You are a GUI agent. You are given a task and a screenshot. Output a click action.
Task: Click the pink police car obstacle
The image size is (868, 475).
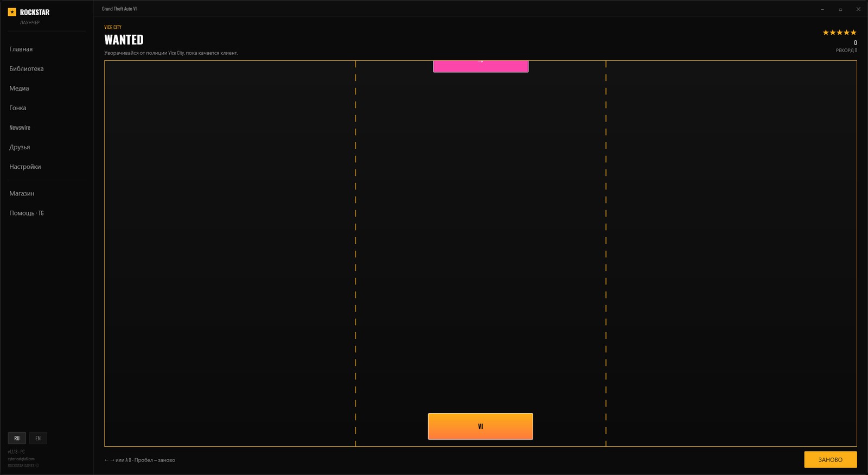click(x=481, y=66)
